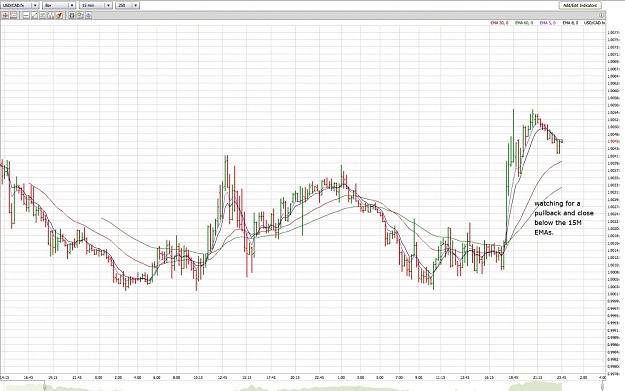Click the red-orange arrow marker icon
Screen dimensions: 625x391
click(59, 15)
